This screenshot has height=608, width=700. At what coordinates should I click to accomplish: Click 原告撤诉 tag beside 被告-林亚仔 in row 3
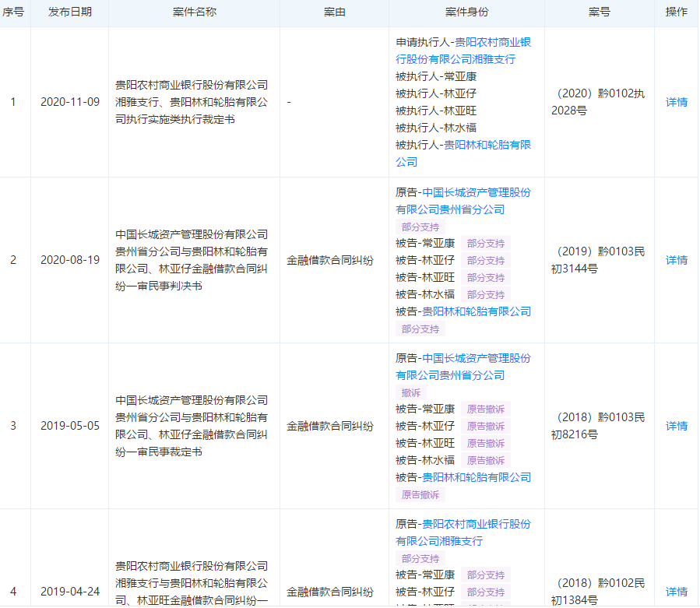(x=486, y=426)
